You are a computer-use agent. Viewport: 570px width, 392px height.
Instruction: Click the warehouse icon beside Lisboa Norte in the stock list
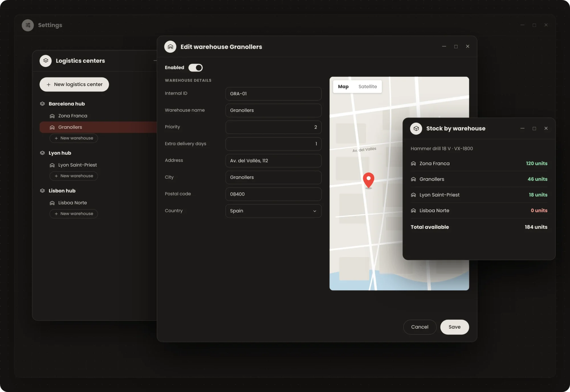[413, 211]
